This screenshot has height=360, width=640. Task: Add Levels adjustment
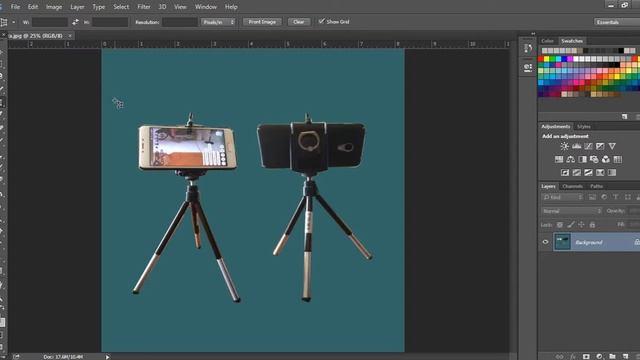point(576,146)
